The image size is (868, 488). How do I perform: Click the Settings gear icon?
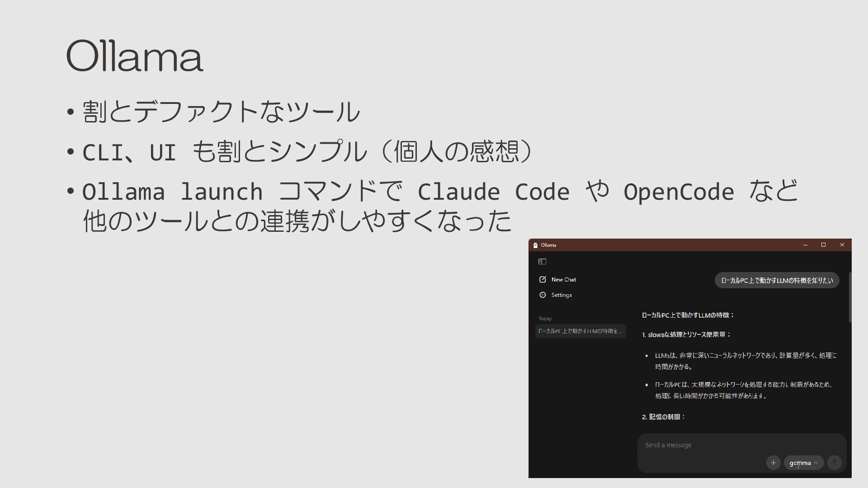(x=542, y=295)
